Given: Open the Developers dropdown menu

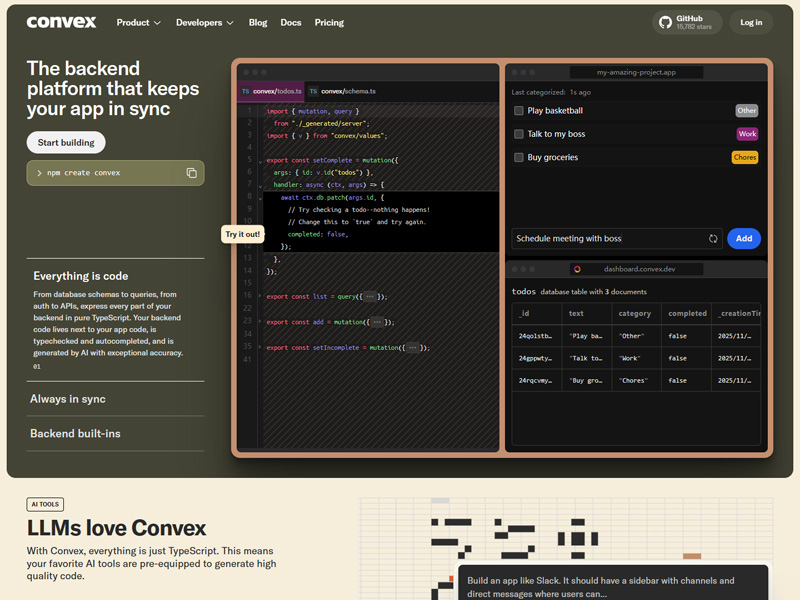Looking at the screenshot, I should point(204,22).
